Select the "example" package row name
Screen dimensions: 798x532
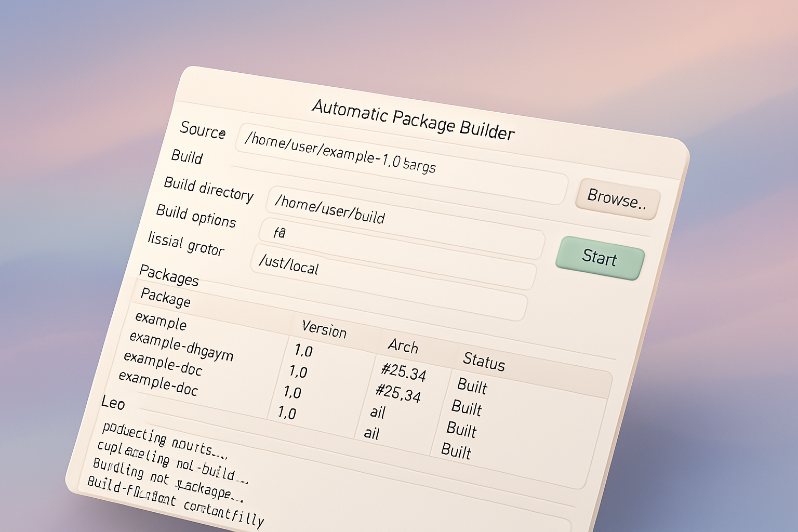point(161,321)
